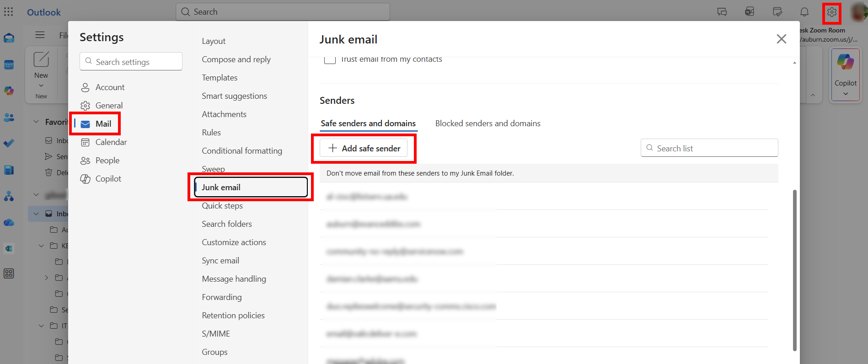
Task: Select People settings category
Action: [107, 161]
